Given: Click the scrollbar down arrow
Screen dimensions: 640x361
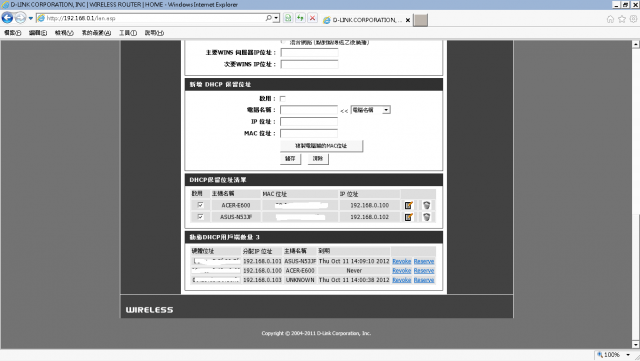Looking at the screenshot, I should pyautogui.click(x=636, y=344).
